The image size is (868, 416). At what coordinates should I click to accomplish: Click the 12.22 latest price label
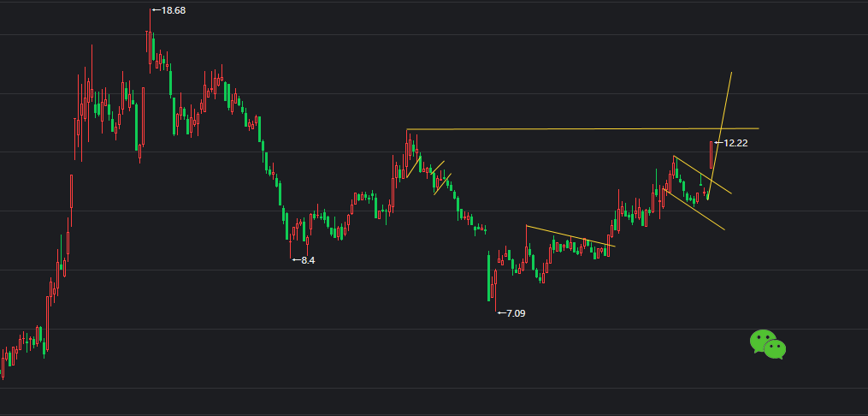pyautogui.click(x=735, y=143)
